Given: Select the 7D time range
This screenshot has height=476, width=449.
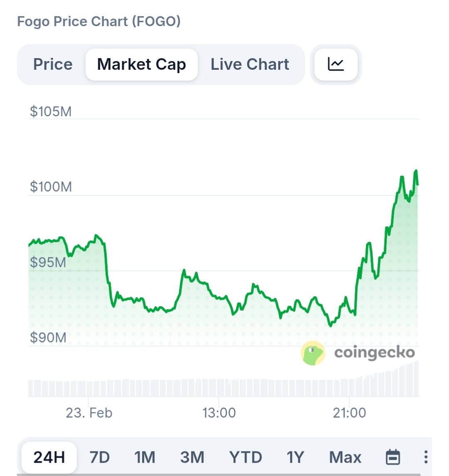Looking at the screenshot, I should [x=100, y=457].
